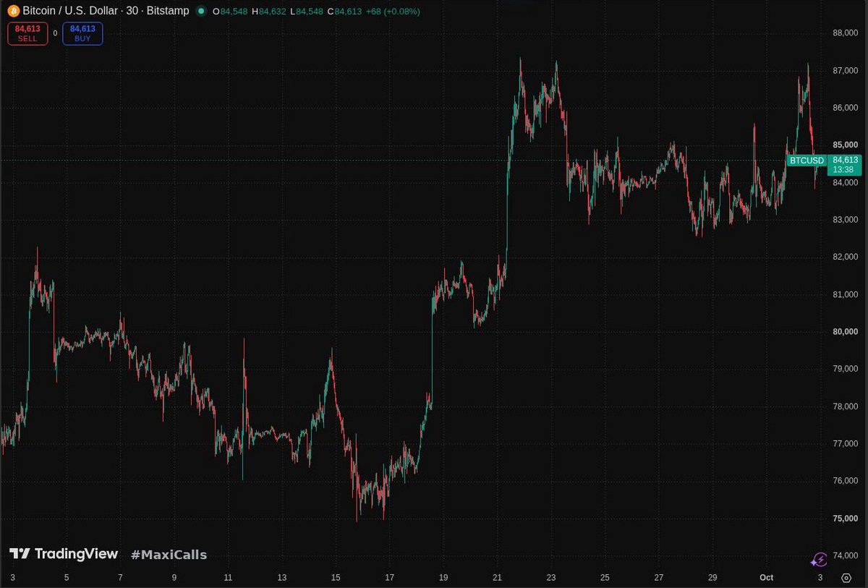Click the 15 date label on time axis
The image size is (868, 588).
coord(336,577)
